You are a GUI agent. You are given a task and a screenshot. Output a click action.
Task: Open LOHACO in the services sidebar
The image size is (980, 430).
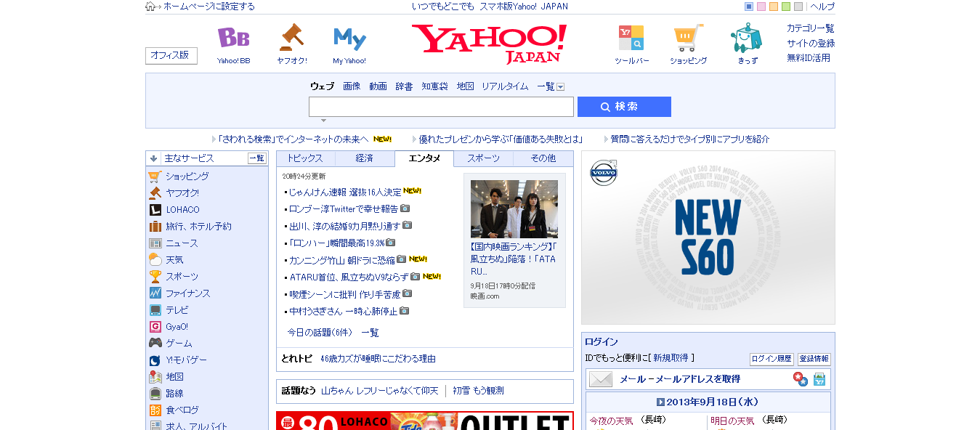[x=182, y=210]
